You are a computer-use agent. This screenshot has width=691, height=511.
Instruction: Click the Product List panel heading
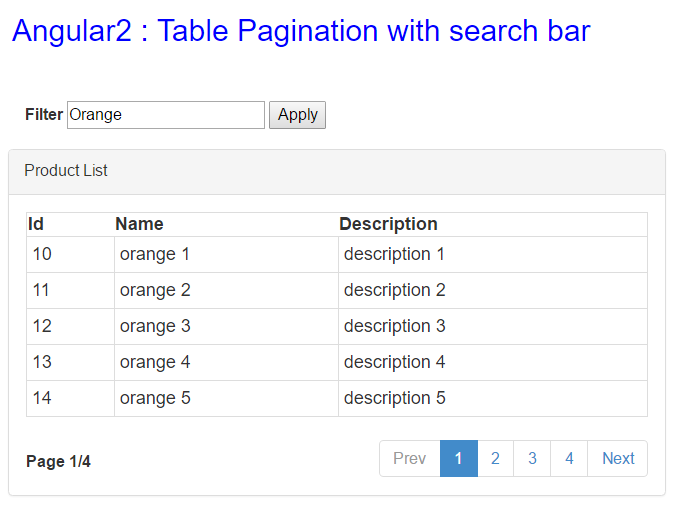click(x=337, y=172)
